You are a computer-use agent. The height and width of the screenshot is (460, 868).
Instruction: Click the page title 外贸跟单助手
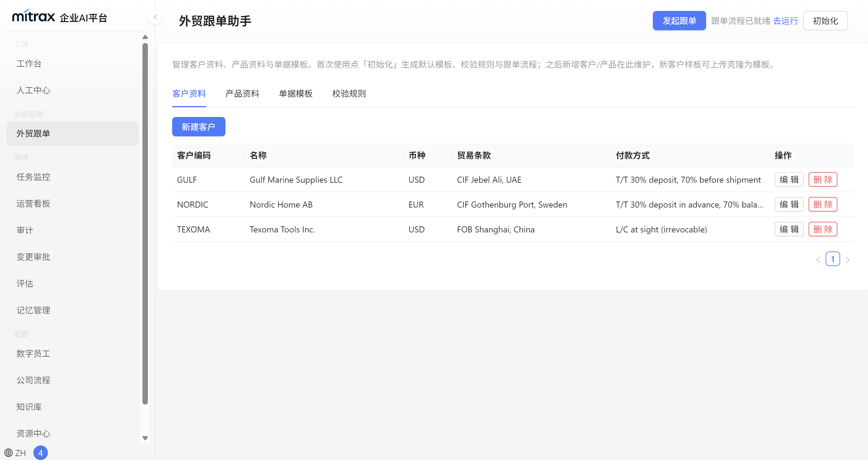coord(215,21)
